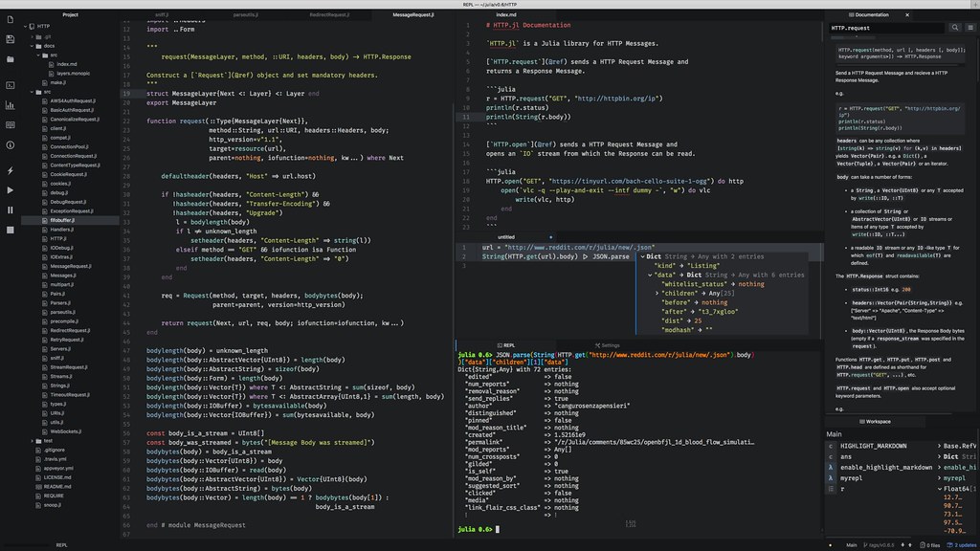Show the Plots pane via bar chart icon
Image resolution: width=980 pixels, height=551 pixels.
pos(10,105)
